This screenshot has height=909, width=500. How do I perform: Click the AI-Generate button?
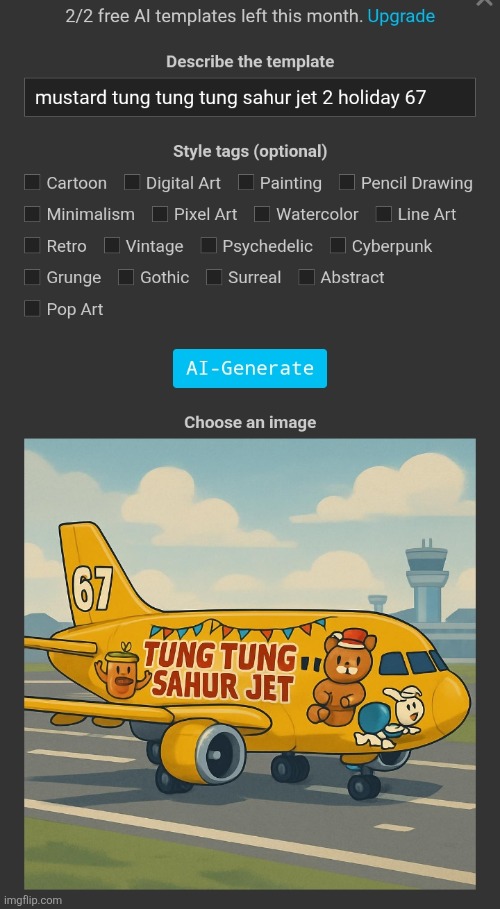pos(249,368)
